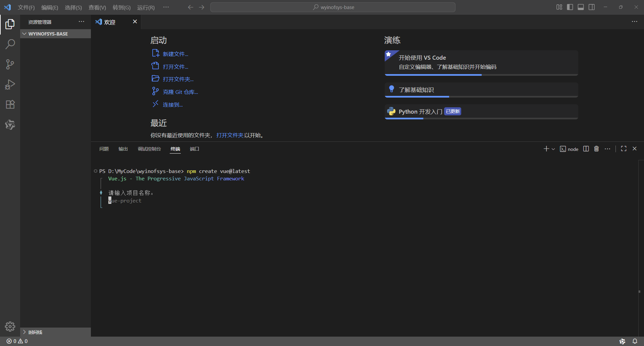Select the node terminal entry
Screen dimensions: 644x346
pyautogui.click(x=569, y=149)
